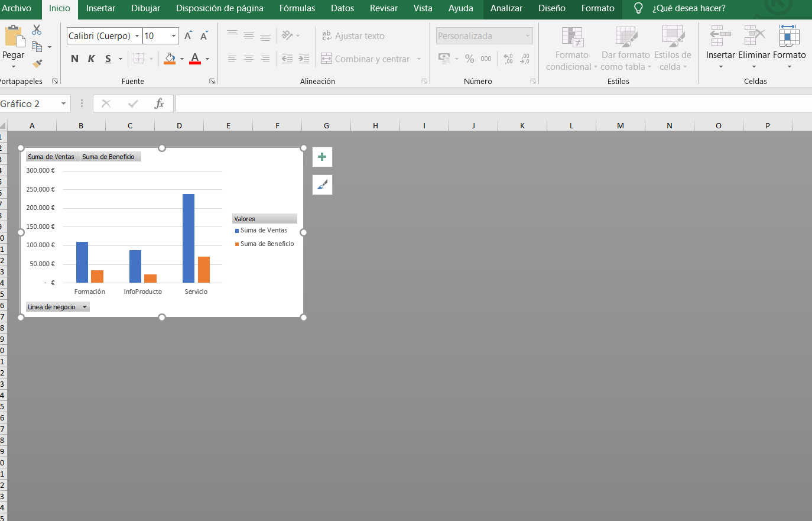Apply the fill color bucket

click(170, 59)
